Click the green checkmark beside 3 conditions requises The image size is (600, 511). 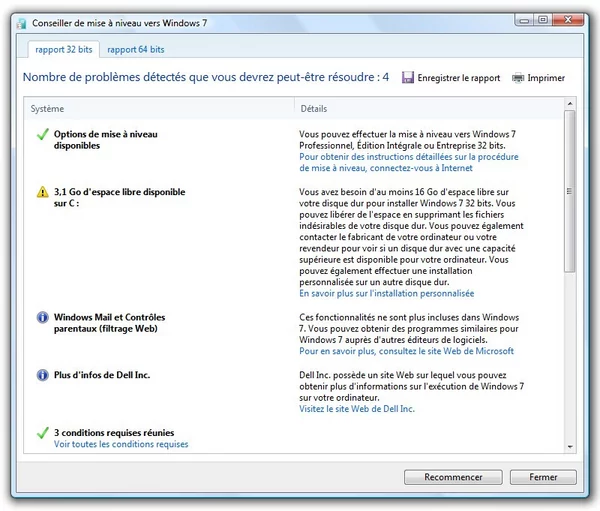pyautogui.click(x=42, y=433)
